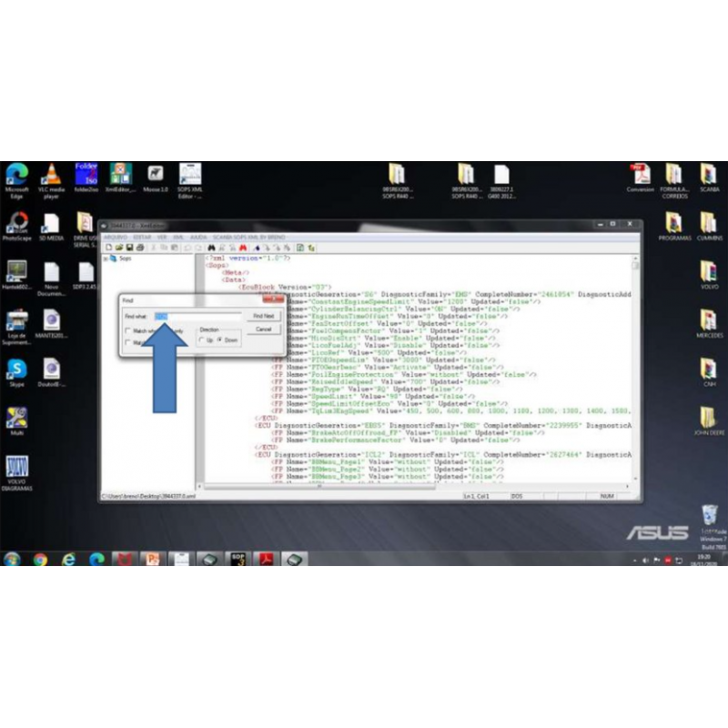Click the Save disk toolbar icon
Screen dimensions: 728x728
pyautogui.click(x=128, y=248)
